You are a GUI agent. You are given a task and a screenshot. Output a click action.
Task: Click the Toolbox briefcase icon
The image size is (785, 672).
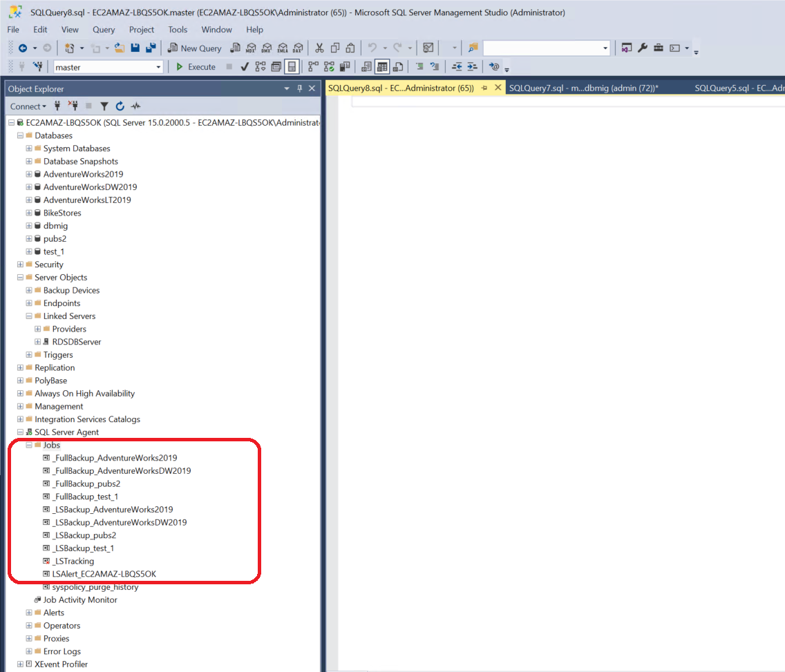(x=659, y=48)
